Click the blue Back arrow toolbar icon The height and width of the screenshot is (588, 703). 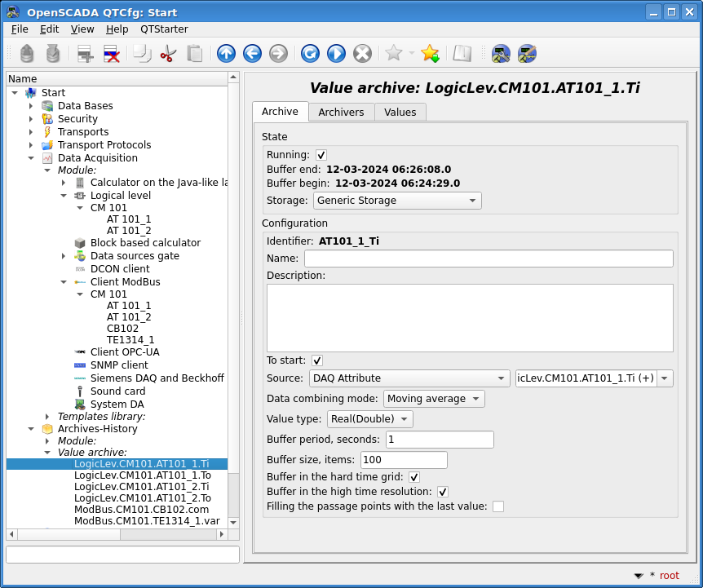tap(252, 54)
